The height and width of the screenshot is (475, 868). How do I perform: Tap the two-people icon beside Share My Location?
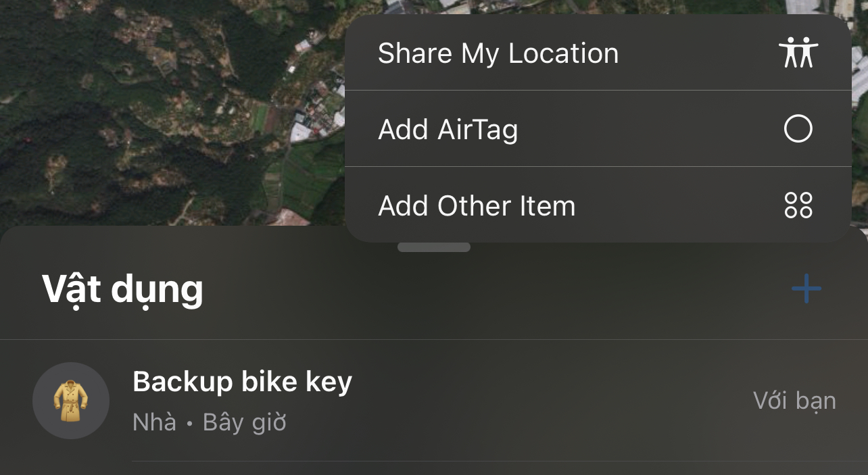click(798, 53)
